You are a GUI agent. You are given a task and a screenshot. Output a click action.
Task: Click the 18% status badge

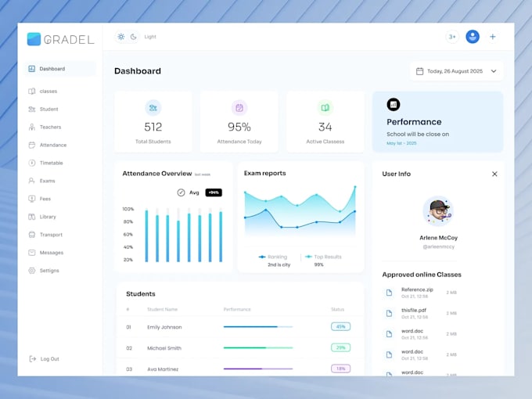point(340,368)
